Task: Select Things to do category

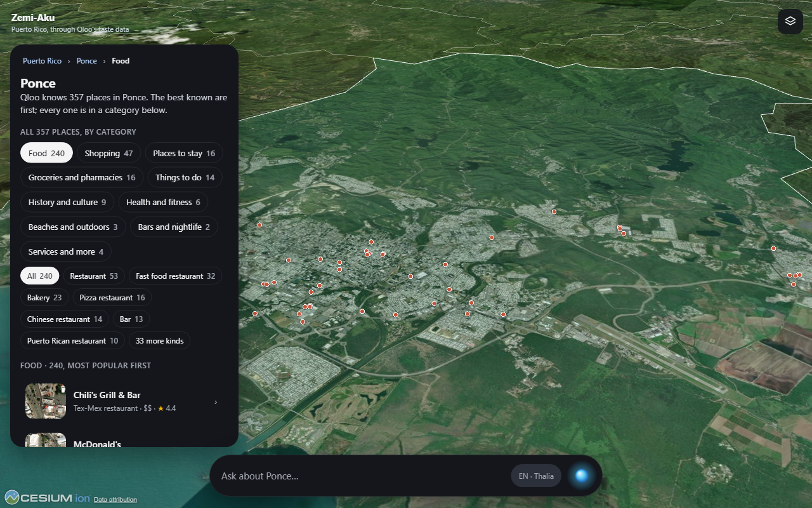Action: [x=185, y=178]
